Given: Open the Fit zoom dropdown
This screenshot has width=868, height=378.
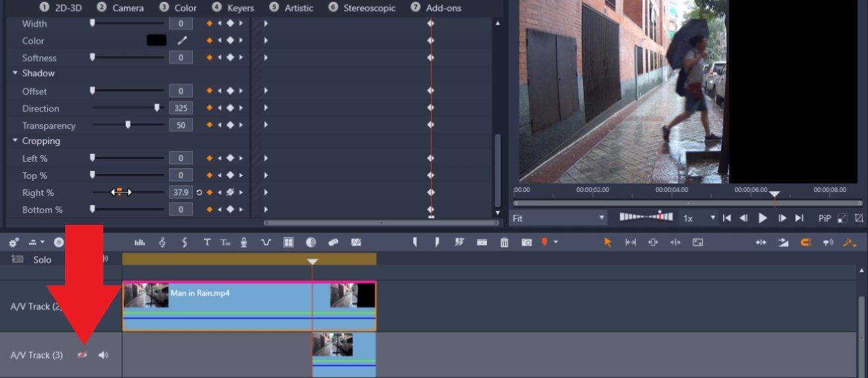Looking at the screenshot, I should pos(559,218).
